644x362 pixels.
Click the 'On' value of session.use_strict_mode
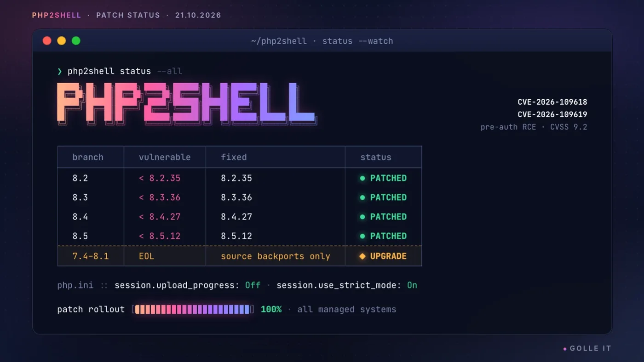412,285
